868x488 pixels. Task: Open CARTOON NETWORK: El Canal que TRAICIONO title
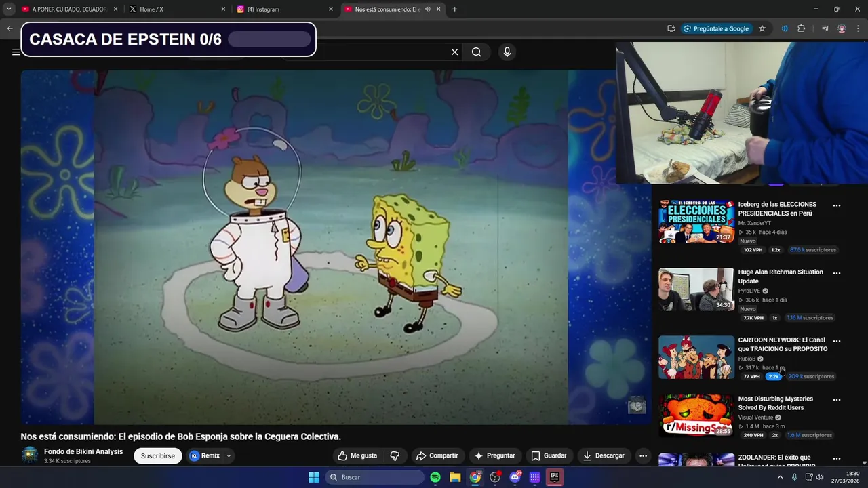pos(783,344)
